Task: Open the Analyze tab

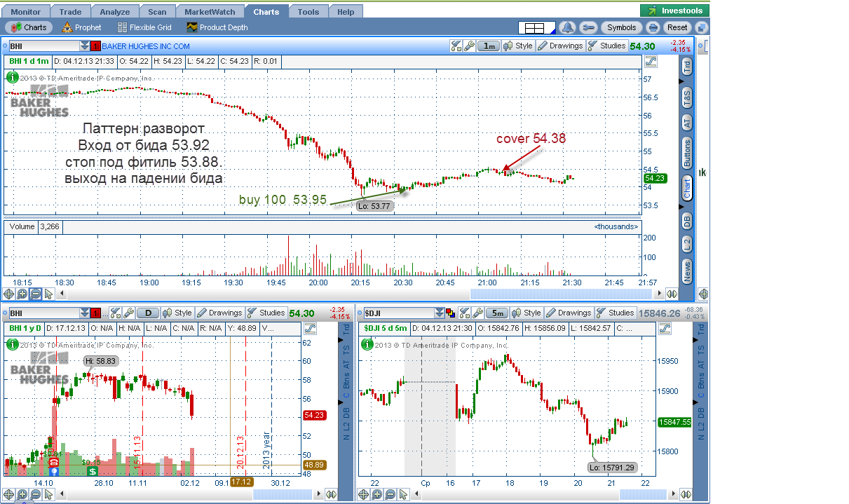Action: pyautogui.click(x=114, y=12)
